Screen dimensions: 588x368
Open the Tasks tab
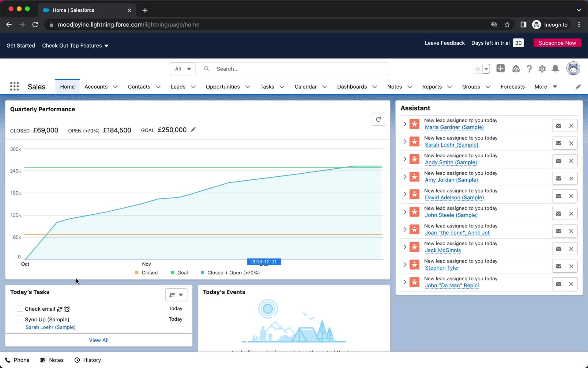point(267,87)
